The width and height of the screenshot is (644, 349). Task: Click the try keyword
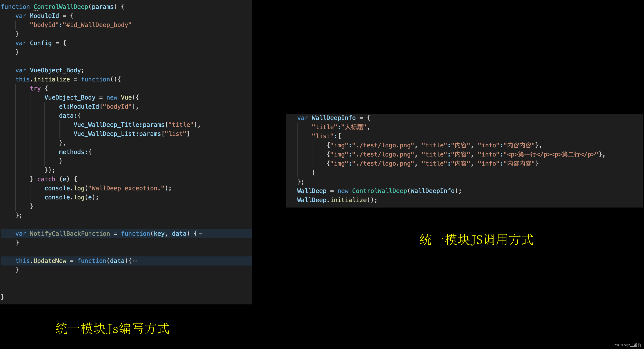(35, 89)
